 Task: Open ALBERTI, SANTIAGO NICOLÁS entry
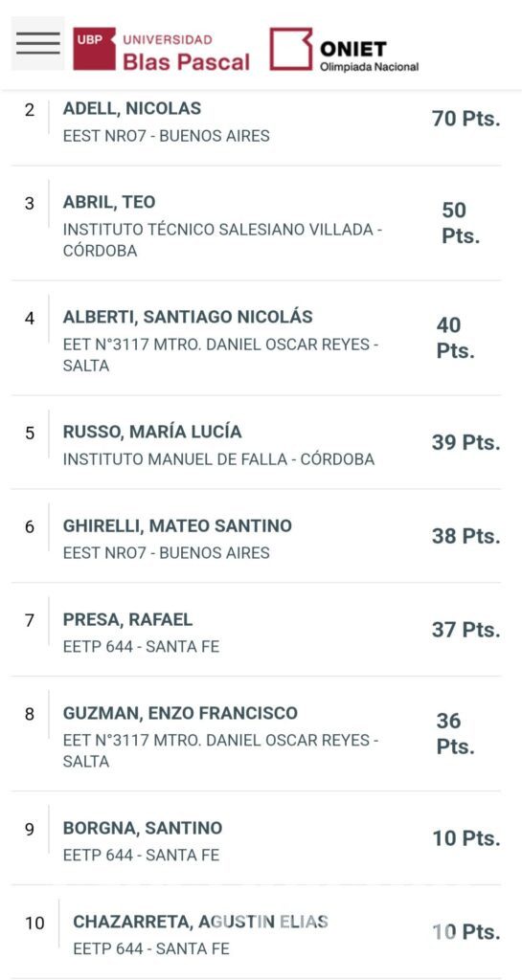point(256,340)
